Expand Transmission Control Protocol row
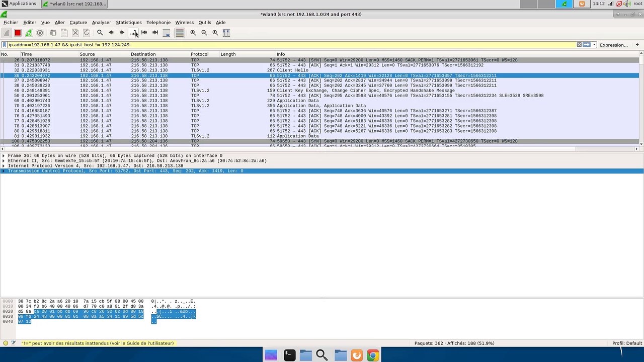 pyautogui.click(x=4, y=171)
